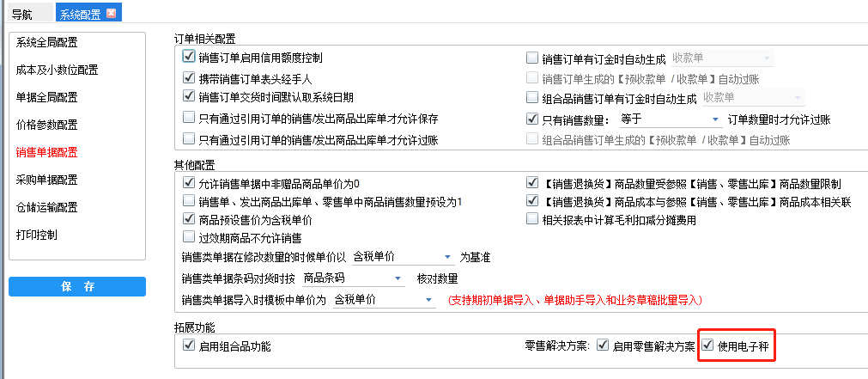The height and width of the screenshot is (379, 868).
Task: Toggle 销售订单启用信用额度控制 checkbox
Action: pos(190,58)
